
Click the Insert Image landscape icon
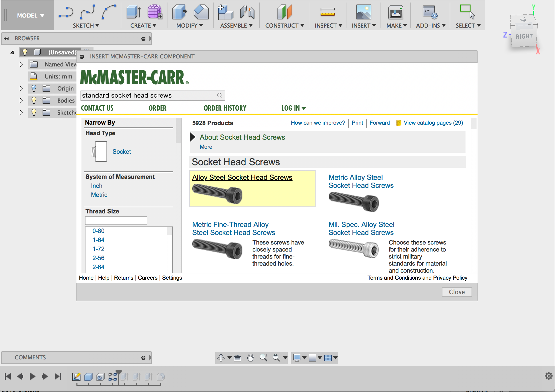pos(363,12)
